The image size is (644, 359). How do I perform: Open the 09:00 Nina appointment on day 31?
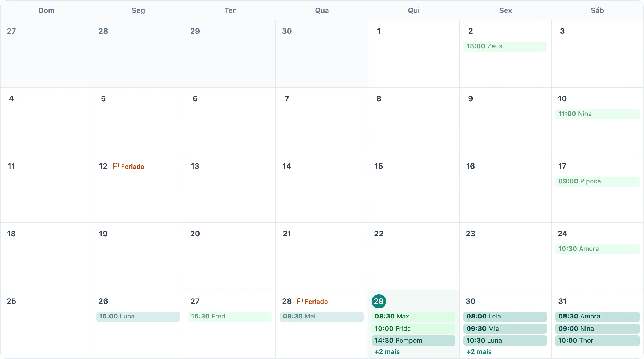pos(597,329)
